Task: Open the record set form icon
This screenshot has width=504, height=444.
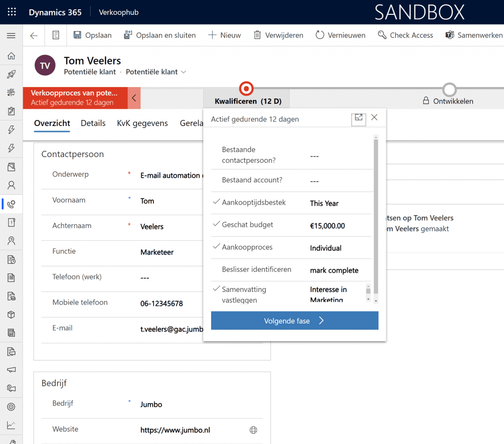Action: click(x=56, y=35)
